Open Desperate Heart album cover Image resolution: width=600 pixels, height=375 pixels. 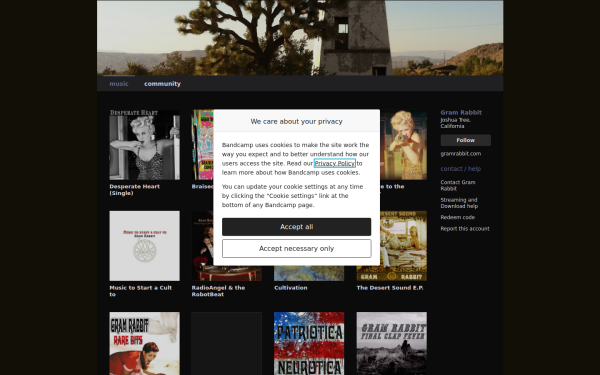[144, 145]
